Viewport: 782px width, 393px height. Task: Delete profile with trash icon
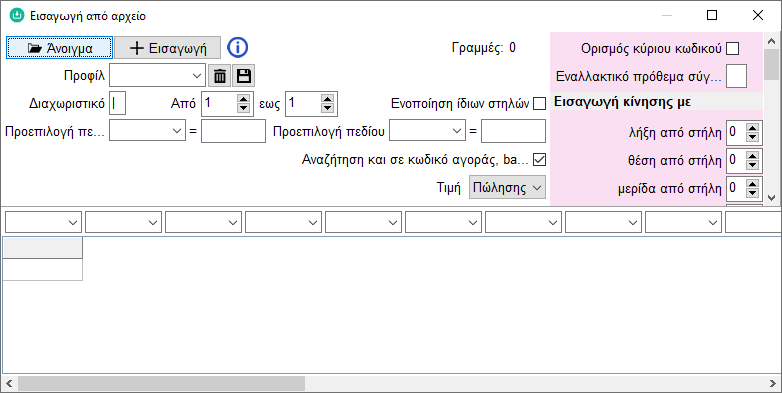pyautogui.click(x=219, y=76)
